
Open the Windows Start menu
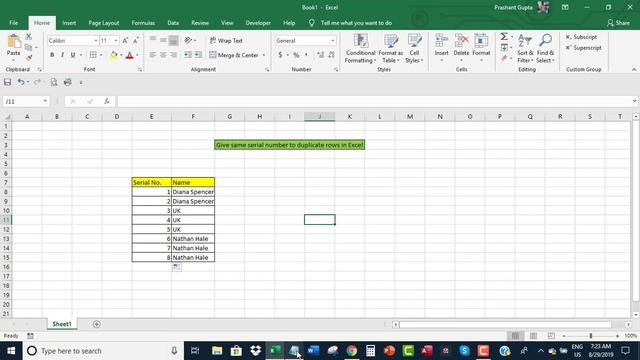11,351
